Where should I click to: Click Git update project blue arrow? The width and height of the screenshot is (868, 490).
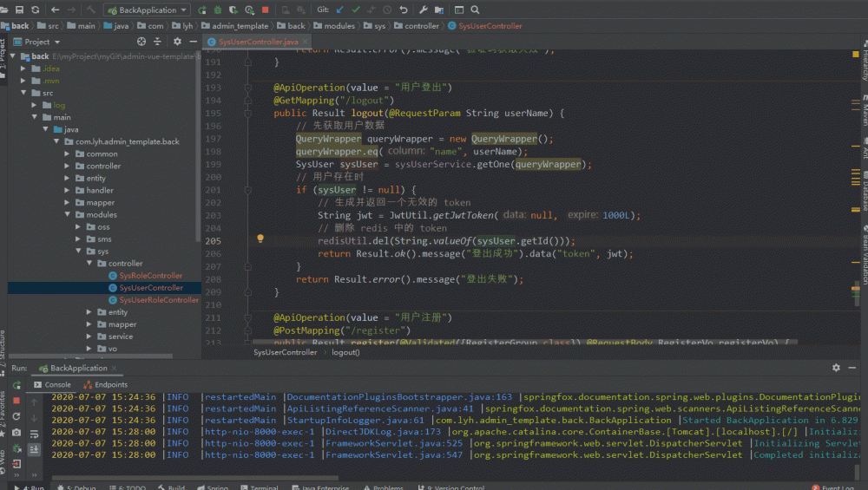[339, 10]
